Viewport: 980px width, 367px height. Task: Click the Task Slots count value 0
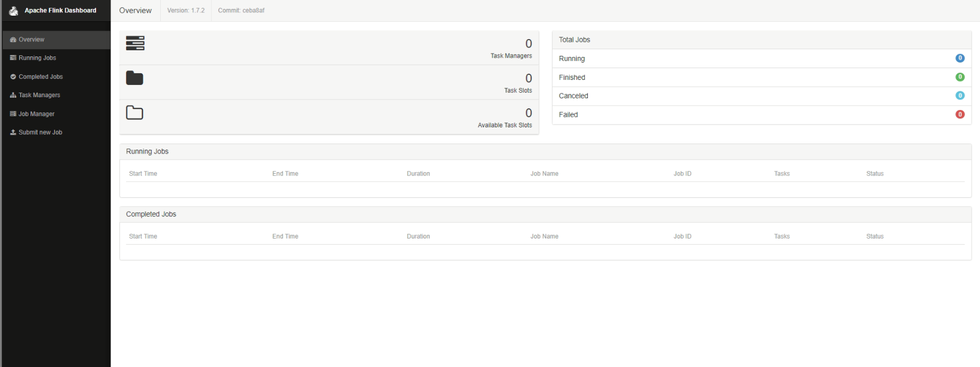click(x=529, y=78)
